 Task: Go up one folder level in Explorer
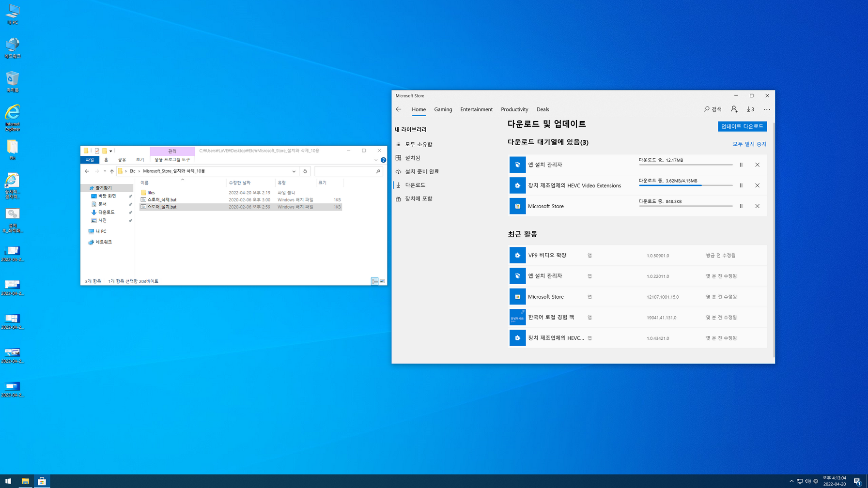coord(112,171)
